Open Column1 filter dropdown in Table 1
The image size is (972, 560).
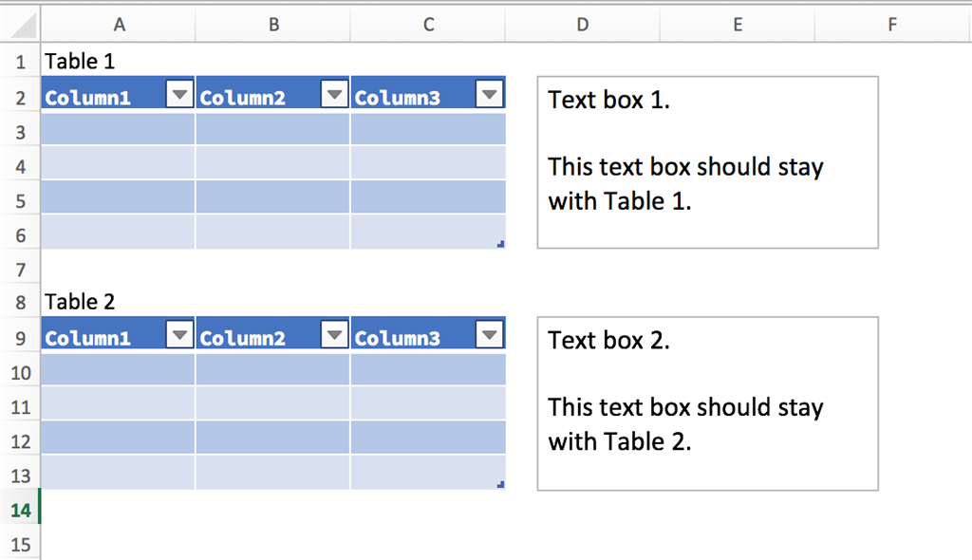click(180, 94)
